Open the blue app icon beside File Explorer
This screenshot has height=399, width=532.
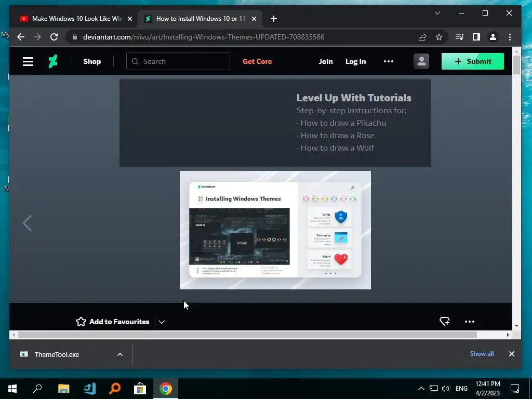click(89, 389)
